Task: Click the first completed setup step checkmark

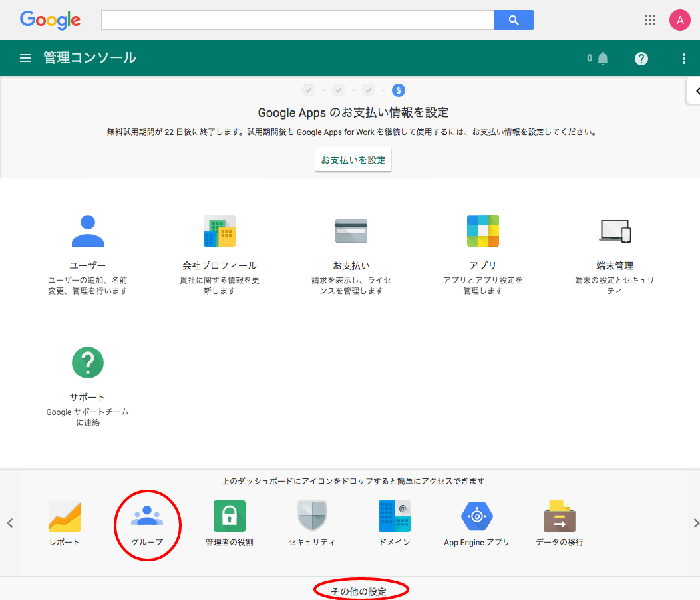Action: 309,90
